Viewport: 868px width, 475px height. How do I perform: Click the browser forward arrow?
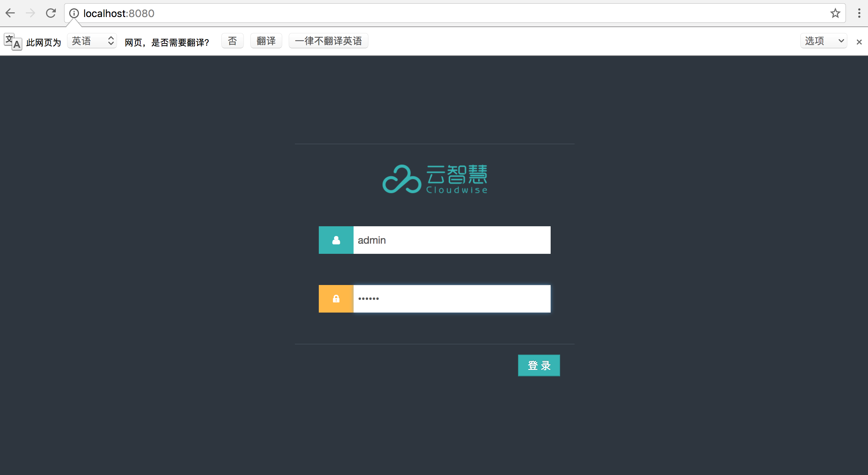point(30,13)
